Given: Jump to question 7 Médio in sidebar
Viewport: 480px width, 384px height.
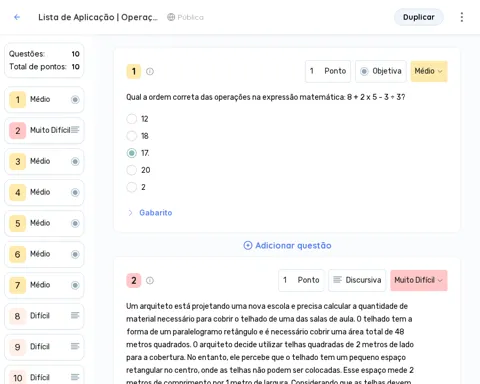Looking at the screenshot, I should click(x=44, y=285).
